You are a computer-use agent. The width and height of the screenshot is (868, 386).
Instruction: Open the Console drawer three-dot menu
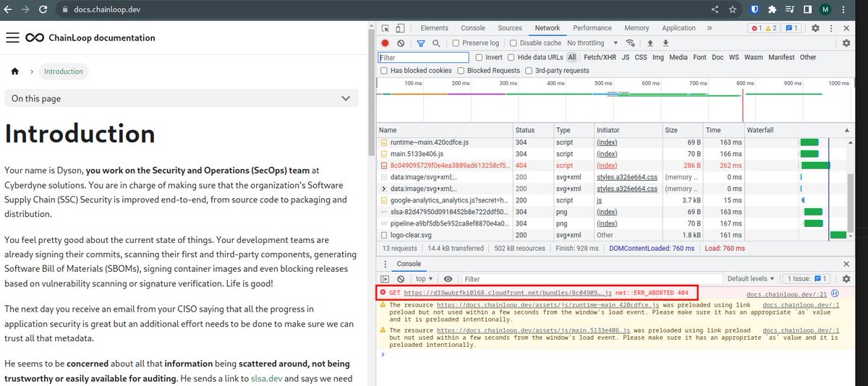pyautogui.click(x=385, y=264)
